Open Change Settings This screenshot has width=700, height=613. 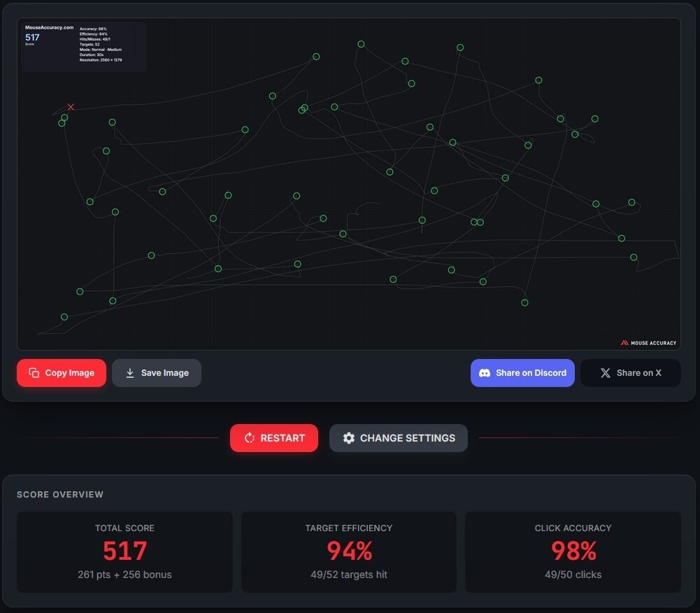coord(399,437)
